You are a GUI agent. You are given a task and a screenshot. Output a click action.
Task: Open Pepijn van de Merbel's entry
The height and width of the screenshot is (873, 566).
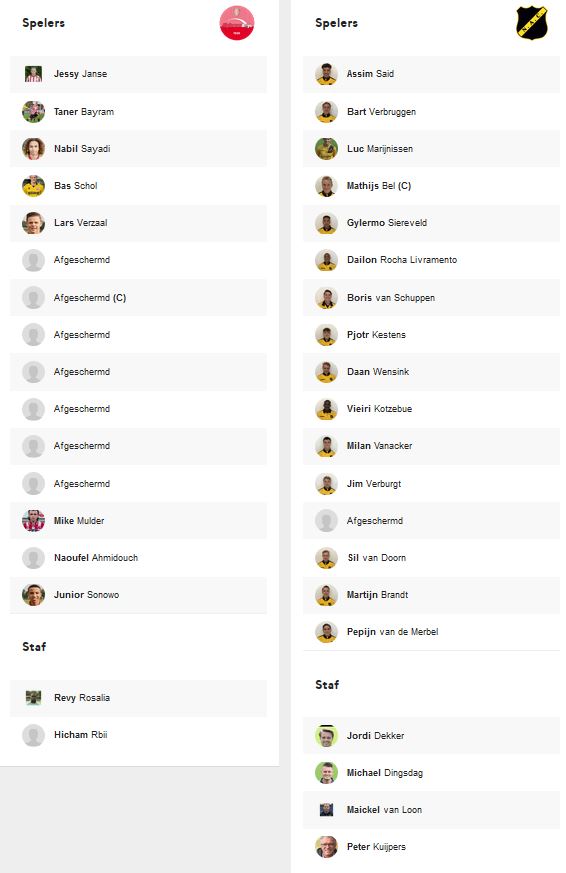431,632
